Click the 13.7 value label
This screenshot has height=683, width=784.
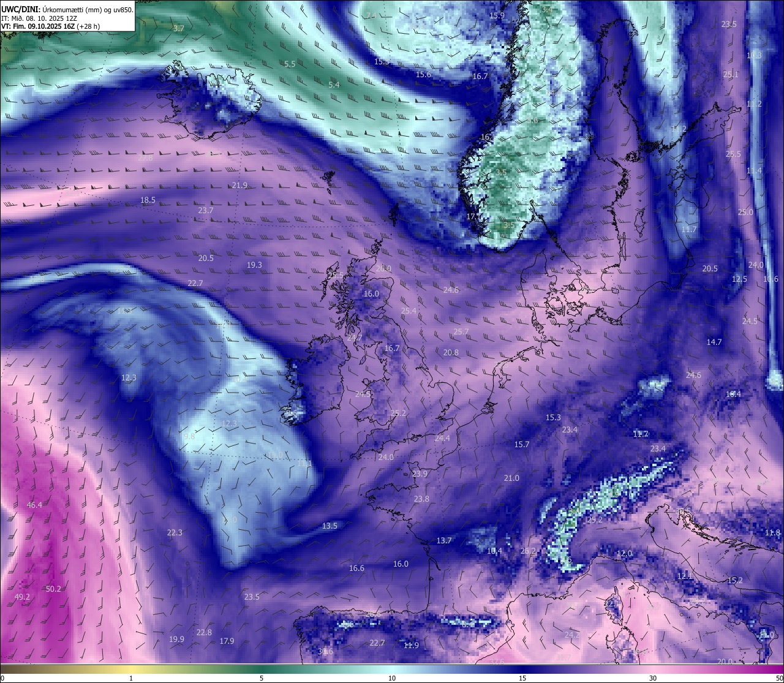444,541
